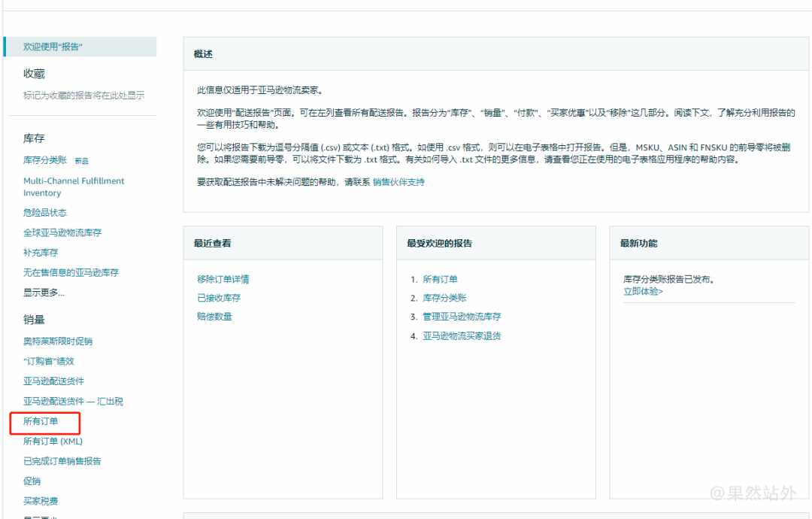Click 立即体验> under latest features

click(x=643, y=292)
